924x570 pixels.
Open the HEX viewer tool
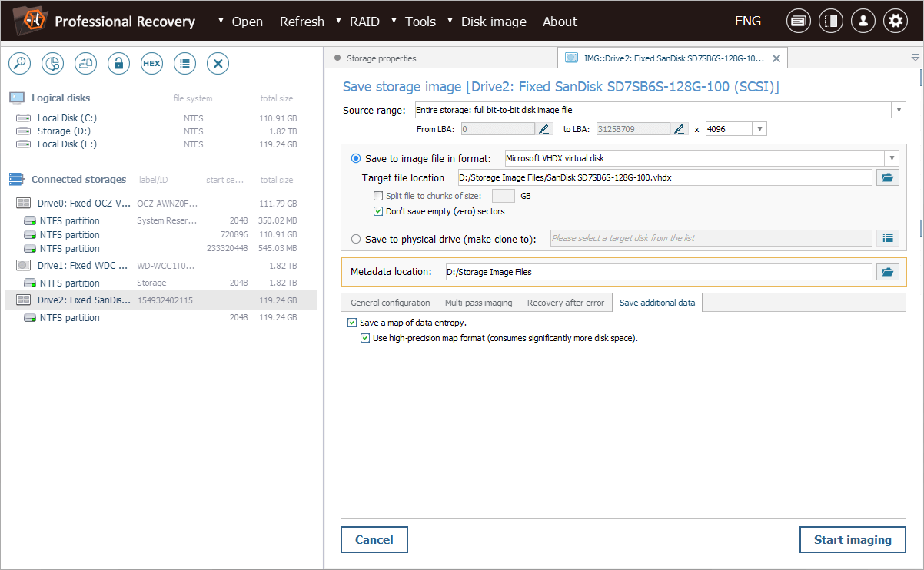point(151,64)
